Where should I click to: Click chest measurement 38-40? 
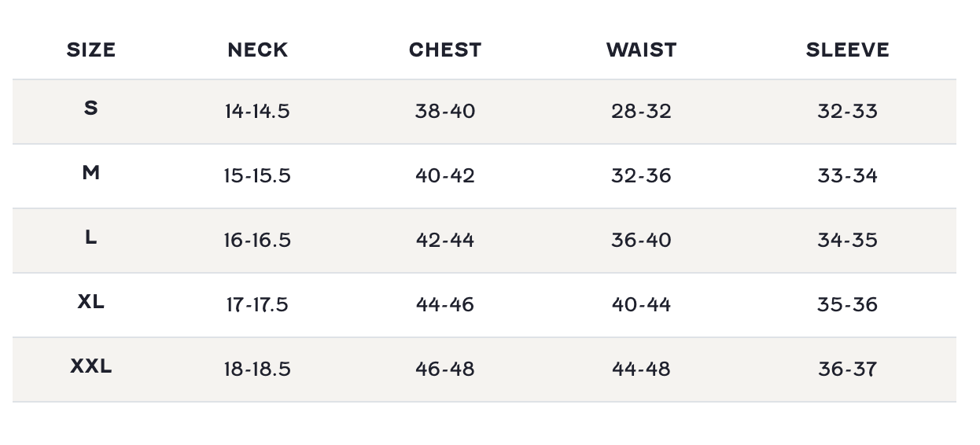[445, 112]
